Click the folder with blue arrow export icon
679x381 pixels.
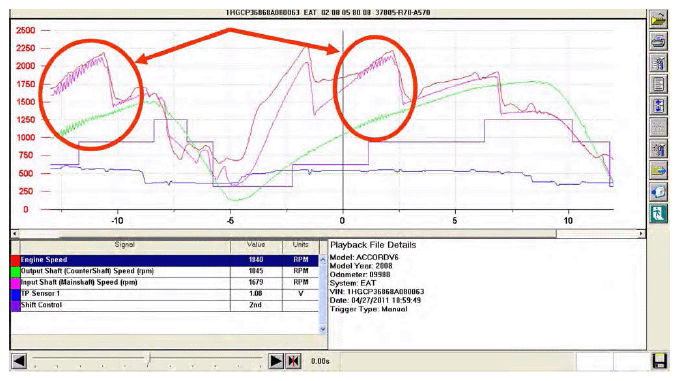tap(659, 171)
